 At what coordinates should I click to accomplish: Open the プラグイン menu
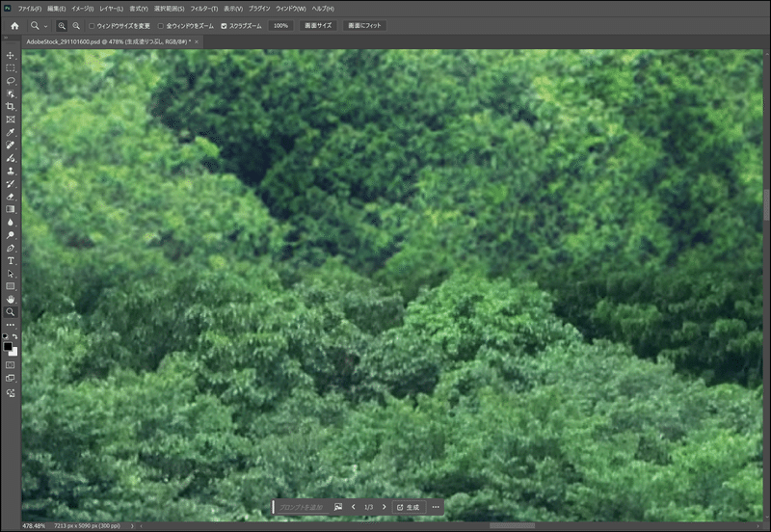[x=259, y=9]
